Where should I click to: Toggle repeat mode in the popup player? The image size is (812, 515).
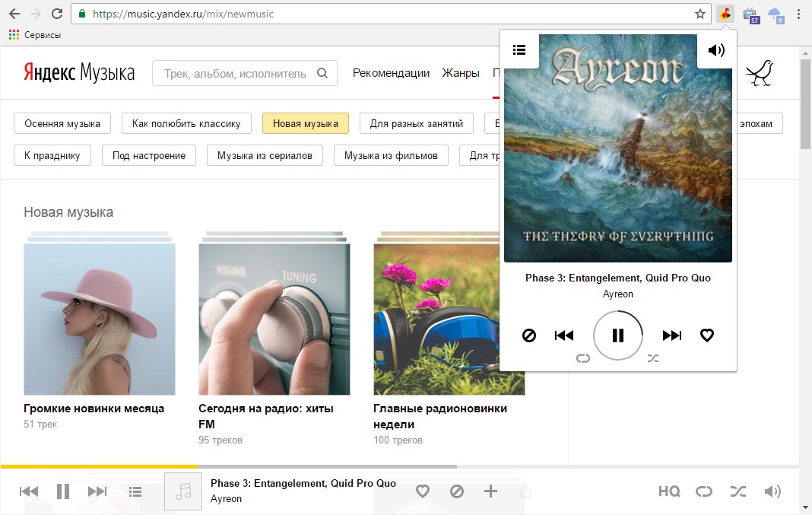click(583, 357)
